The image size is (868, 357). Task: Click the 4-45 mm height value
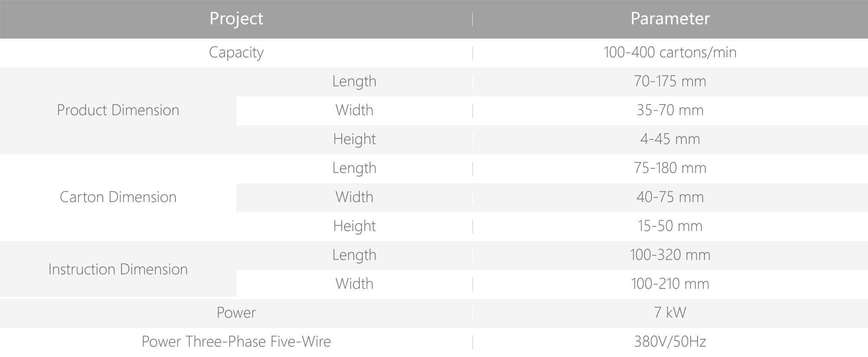tap(670, 139)
